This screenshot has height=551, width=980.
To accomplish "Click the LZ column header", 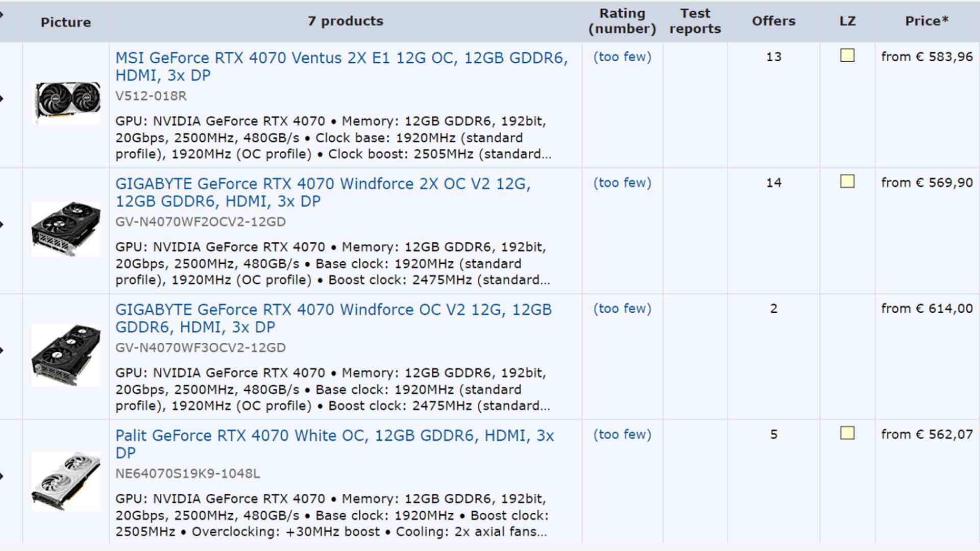I will pyautogui.click(x=847, y=21).
